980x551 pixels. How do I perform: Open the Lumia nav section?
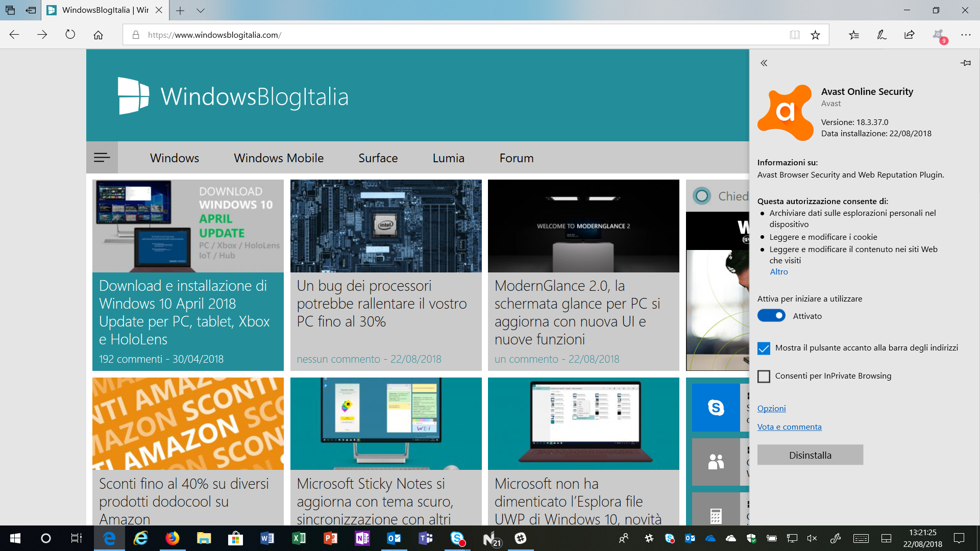click(449, 158)
